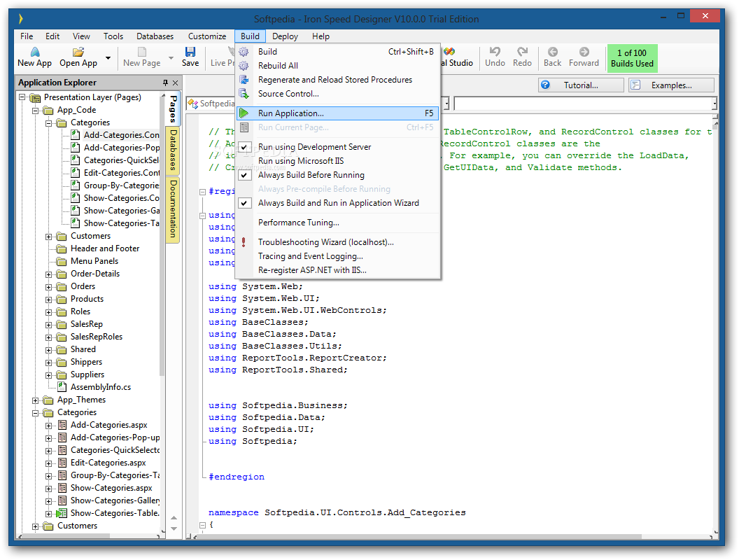Click the Visual Studio toolbar icon
The width and height of the screenshot is (739, 560).
pos(449,51)
